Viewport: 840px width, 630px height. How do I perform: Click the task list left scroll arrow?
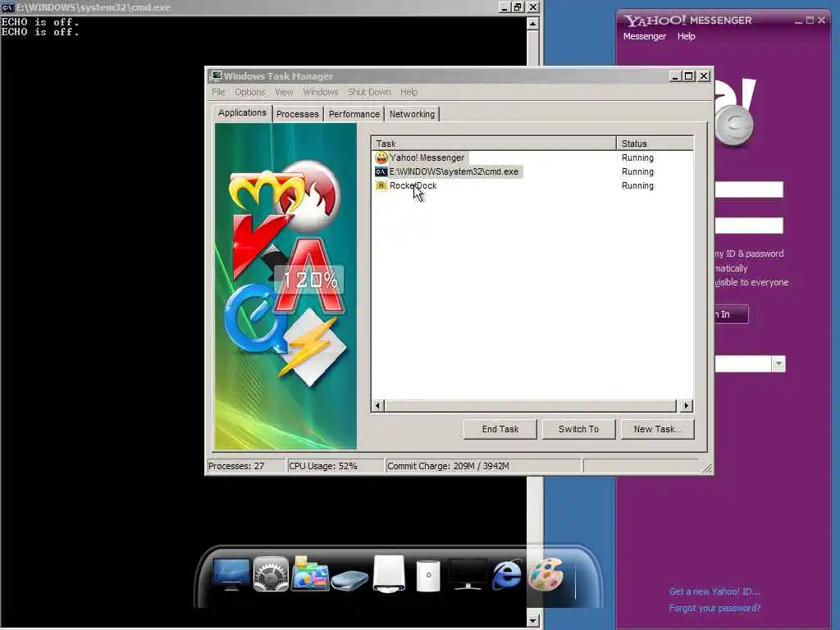(377, 405)
